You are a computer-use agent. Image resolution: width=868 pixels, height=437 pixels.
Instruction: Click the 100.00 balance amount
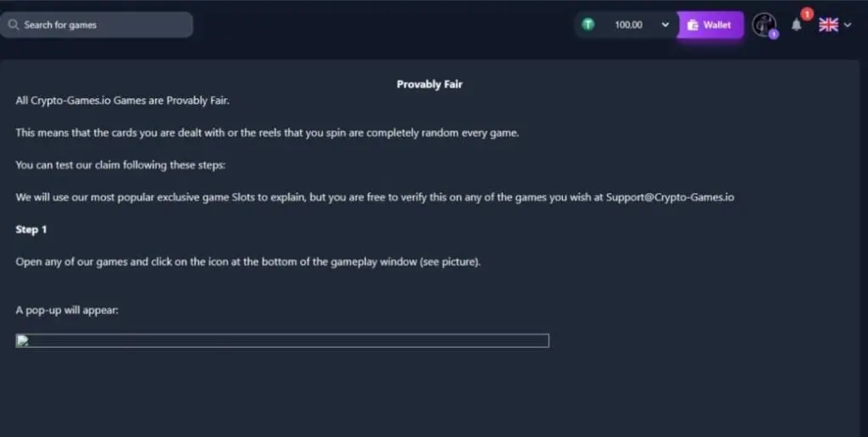[628, 25]
